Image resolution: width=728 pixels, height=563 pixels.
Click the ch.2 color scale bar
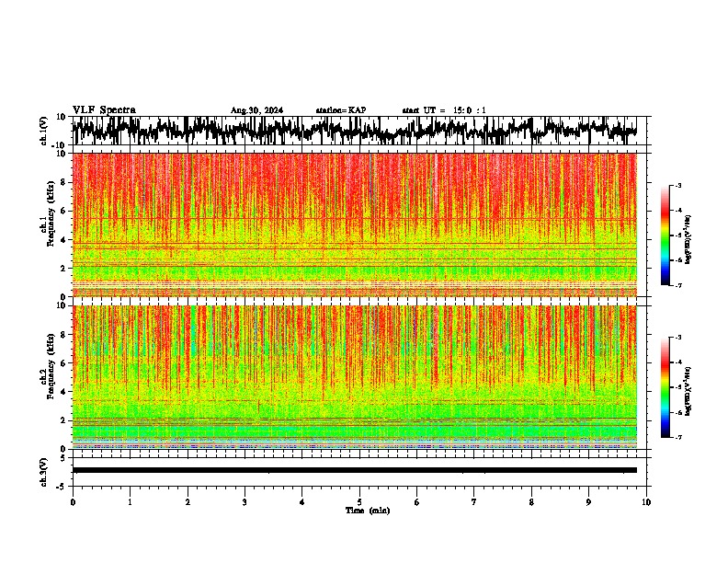pyautogui.click(x=665, y=387)
